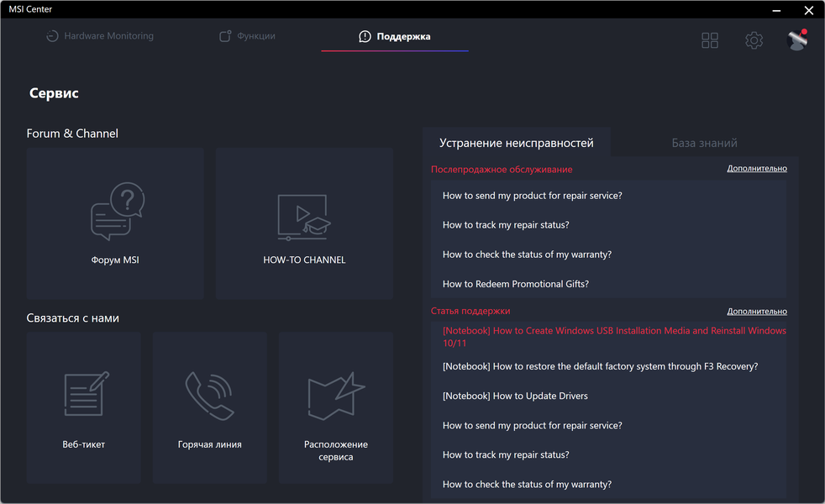Image resolution: width=825 pixels, height=504 pixels.
Task: Click the Веб-тикет label text
Action: (84, 444)
